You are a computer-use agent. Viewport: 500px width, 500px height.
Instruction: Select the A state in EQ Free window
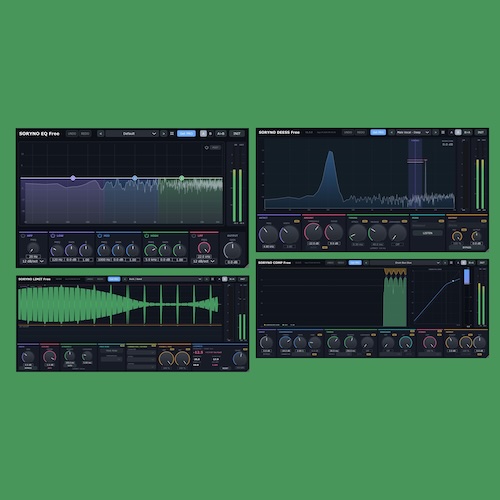tap(203, 134)
